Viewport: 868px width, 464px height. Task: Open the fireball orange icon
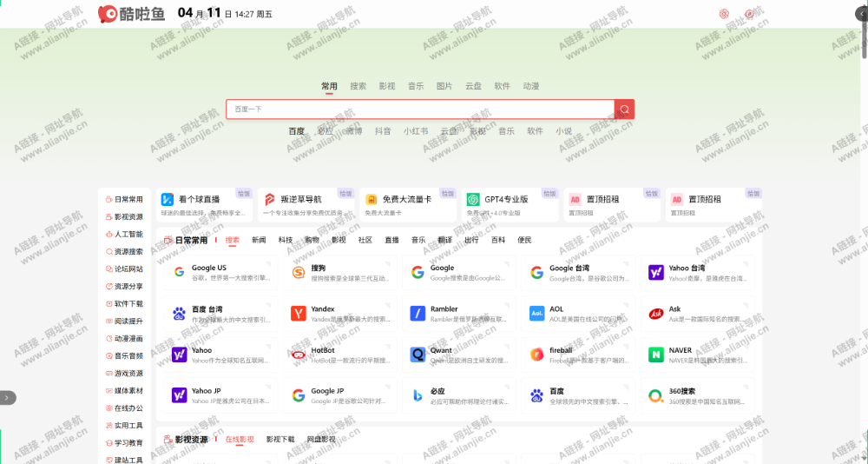[x=536, y=355]
